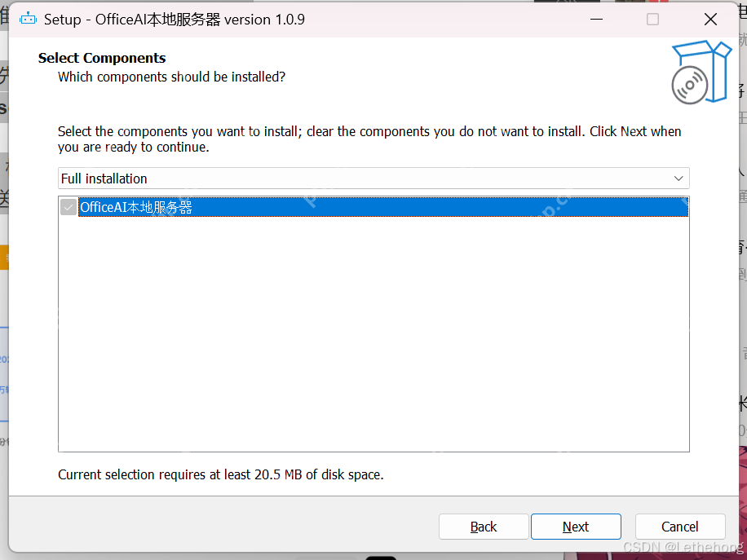Click the OfficeAI robot icon in the title bar
This screenshot has height=560, width=747.
(x=28, y=19)
